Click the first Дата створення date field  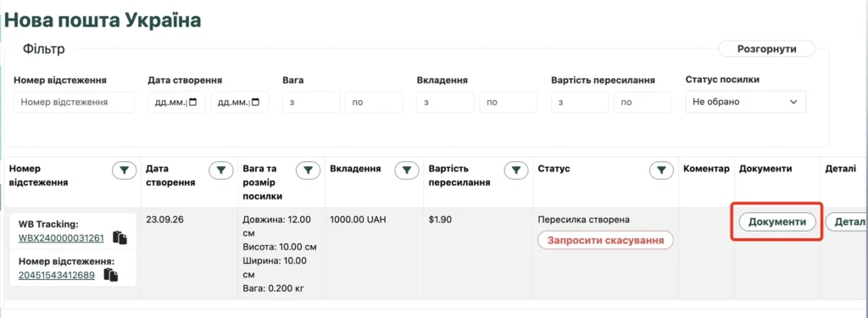click(x=176, y=102)
